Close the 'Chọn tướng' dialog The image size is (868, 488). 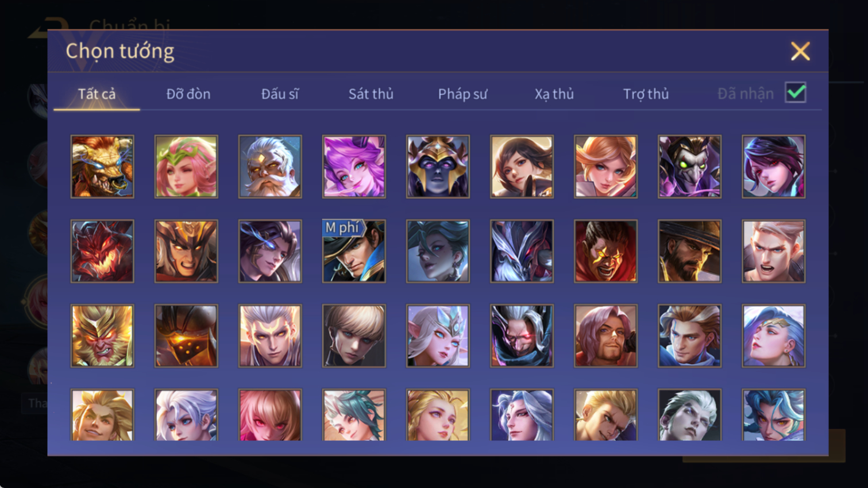click(800, 51)
